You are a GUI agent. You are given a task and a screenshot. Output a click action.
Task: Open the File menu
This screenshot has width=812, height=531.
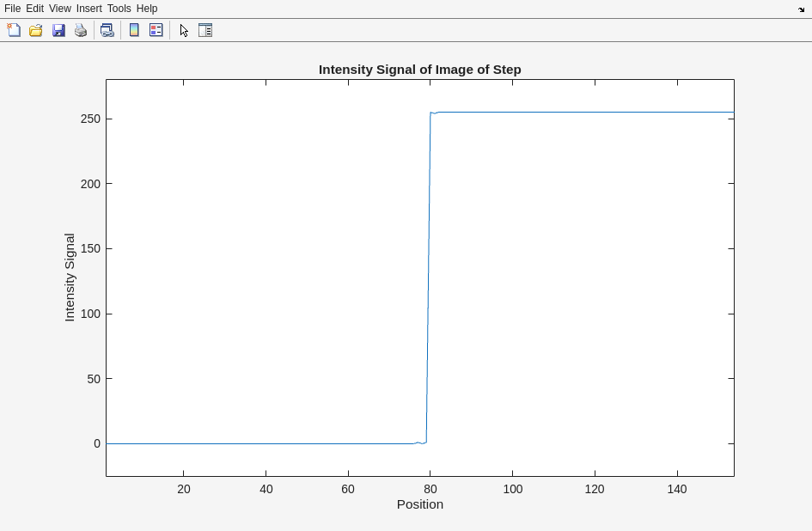[12, 9]
